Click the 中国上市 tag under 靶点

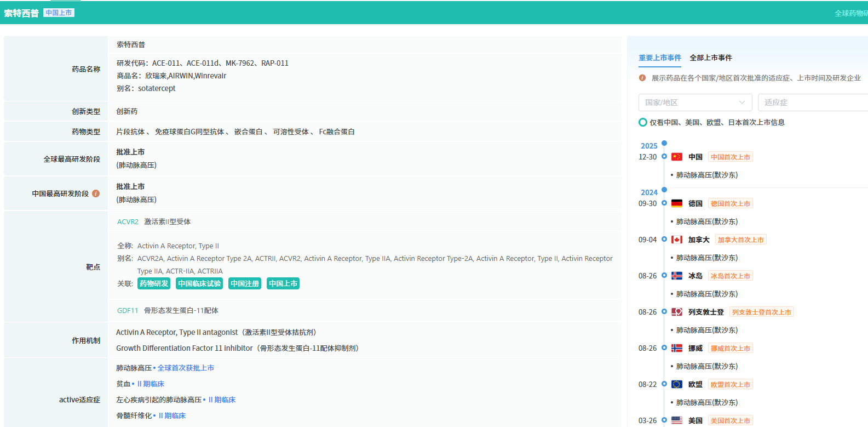point(283,283)
